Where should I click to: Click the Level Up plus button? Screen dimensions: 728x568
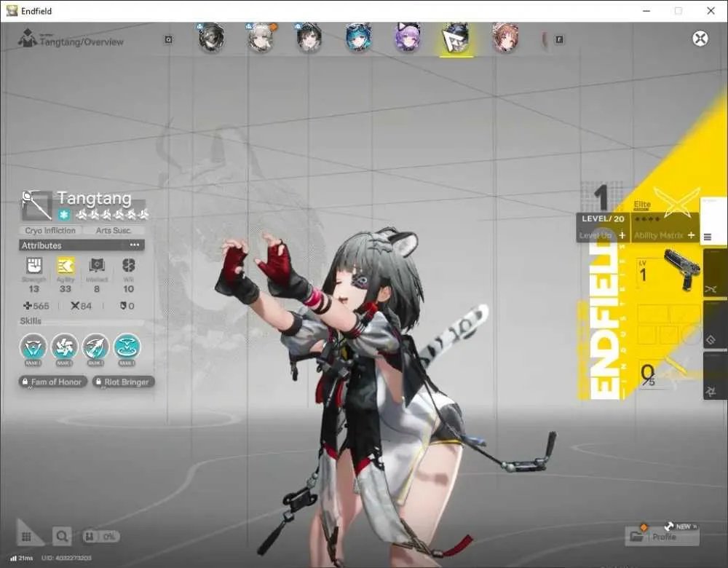(622, 235)
